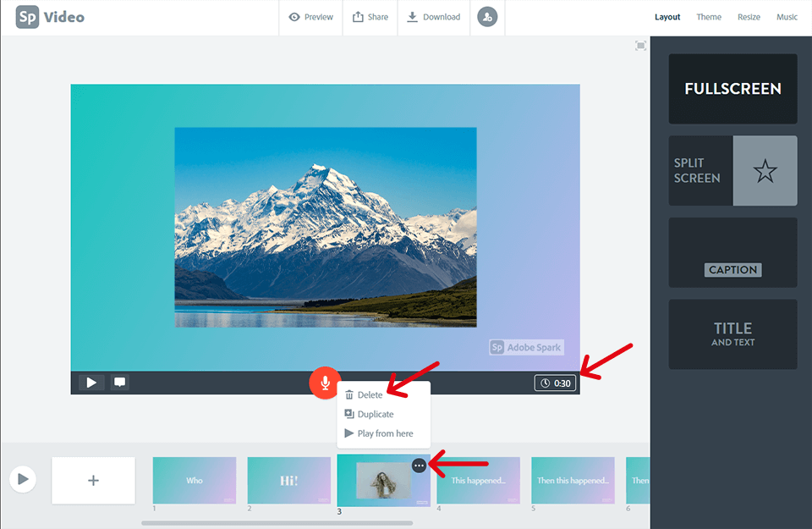
Task: Open the Resize tab
Action: pos(749,17)
